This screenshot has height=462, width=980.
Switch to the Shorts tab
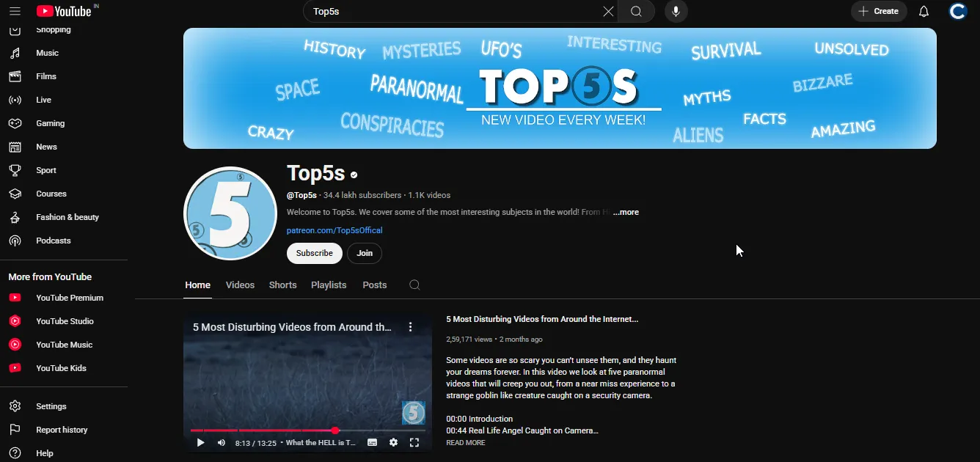point(282,285)
